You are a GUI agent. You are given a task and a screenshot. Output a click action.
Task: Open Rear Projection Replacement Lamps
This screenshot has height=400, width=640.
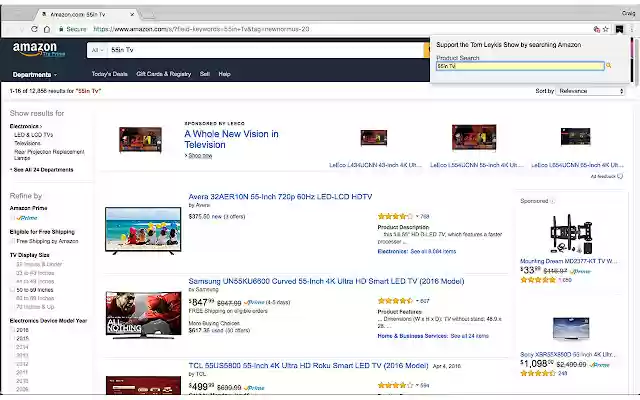(49, 155)
